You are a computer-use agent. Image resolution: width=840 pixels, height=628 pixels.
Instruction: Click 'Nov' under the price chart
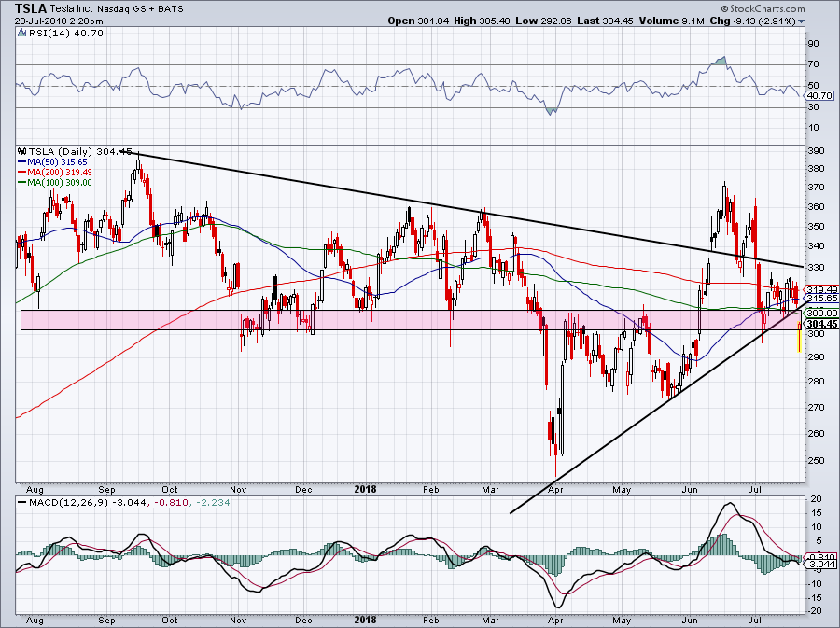[x=238, y=489]
